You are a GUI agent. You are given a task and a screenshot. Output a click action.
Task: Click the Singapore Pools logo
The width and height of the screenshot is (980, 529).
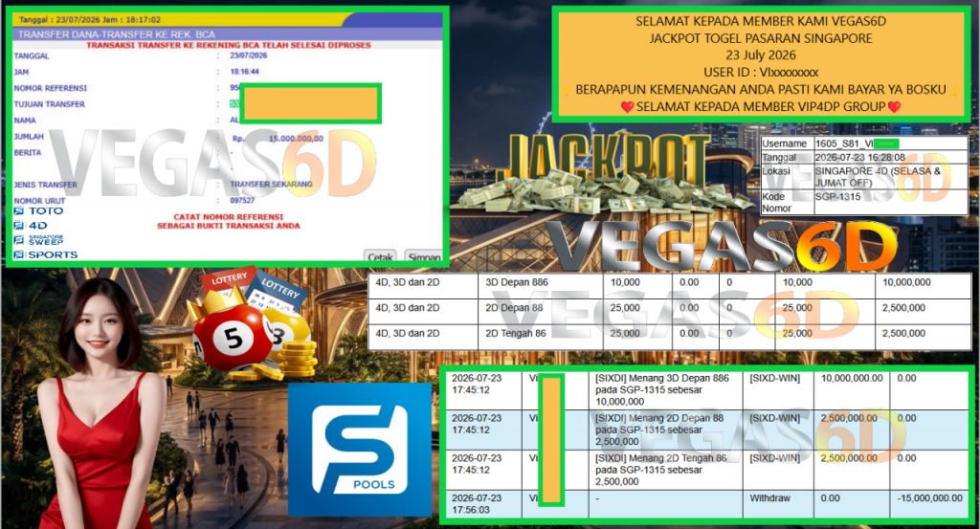point(360,450)
